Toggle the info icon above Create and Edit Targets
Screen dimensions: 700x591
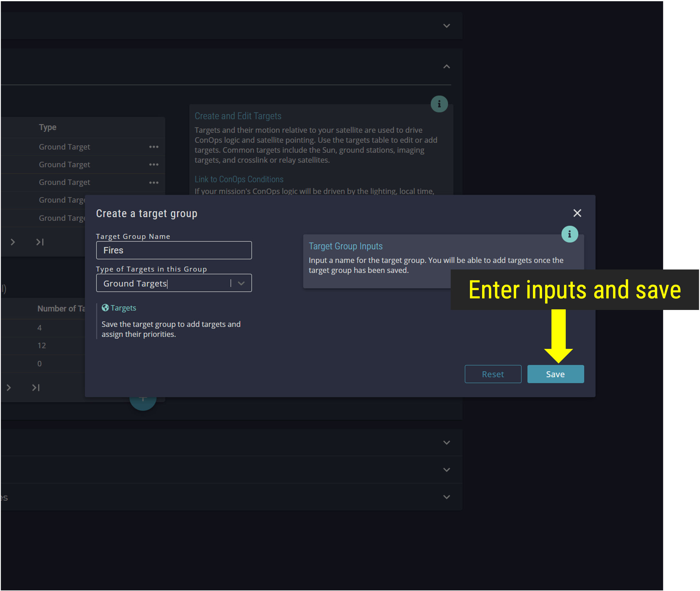pos(439,104)
